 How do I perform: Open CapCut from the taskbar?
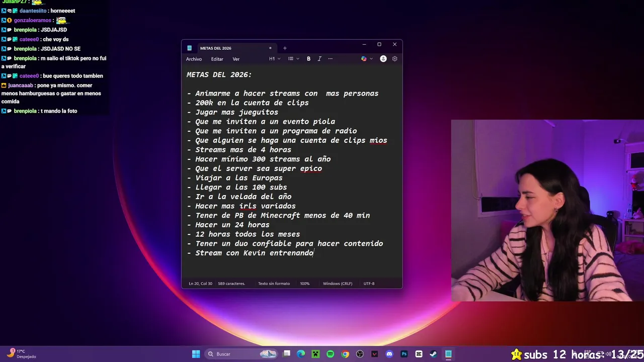click(419, 354)
